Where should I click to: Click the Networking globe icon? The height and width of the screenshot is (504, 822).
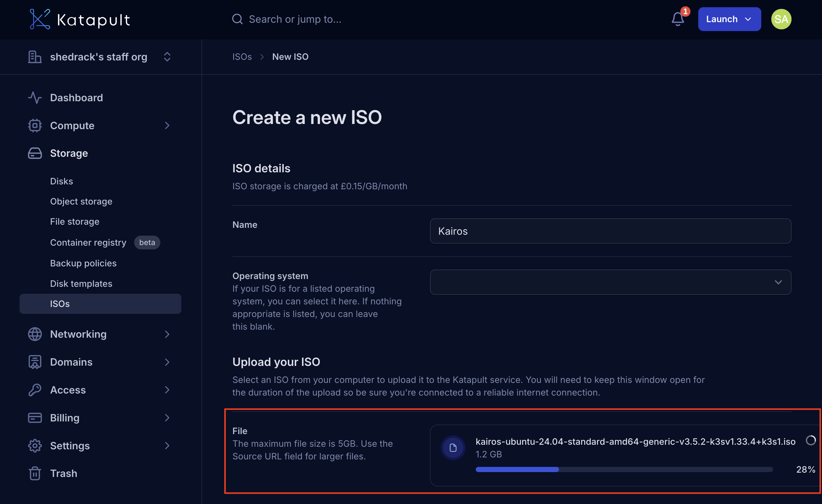click(35, 334)
